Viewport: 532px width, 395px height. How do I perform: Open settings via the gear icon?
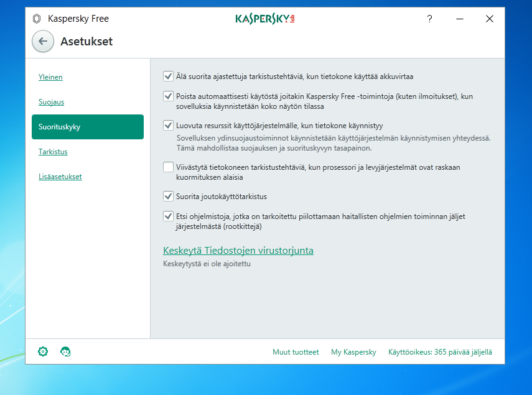pyautogui.click(x=43, y=351)
